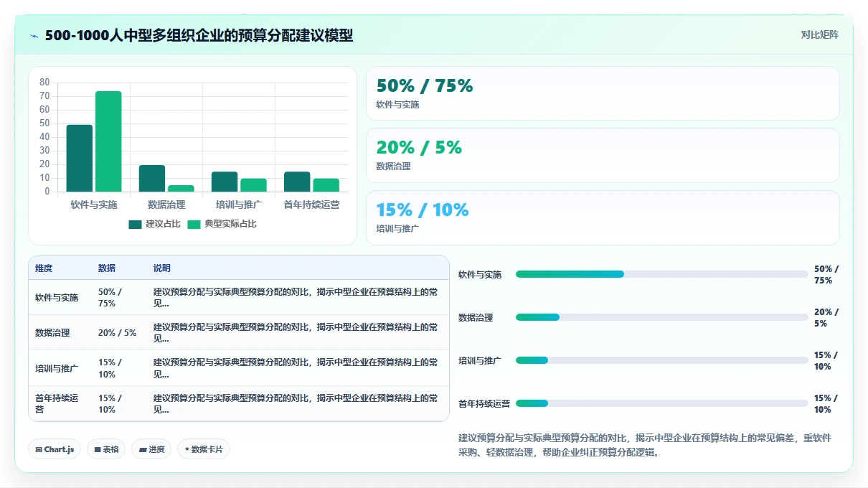Click the 首年持续运营 label beside progress bar
The image size is (868, 488).
484,404
